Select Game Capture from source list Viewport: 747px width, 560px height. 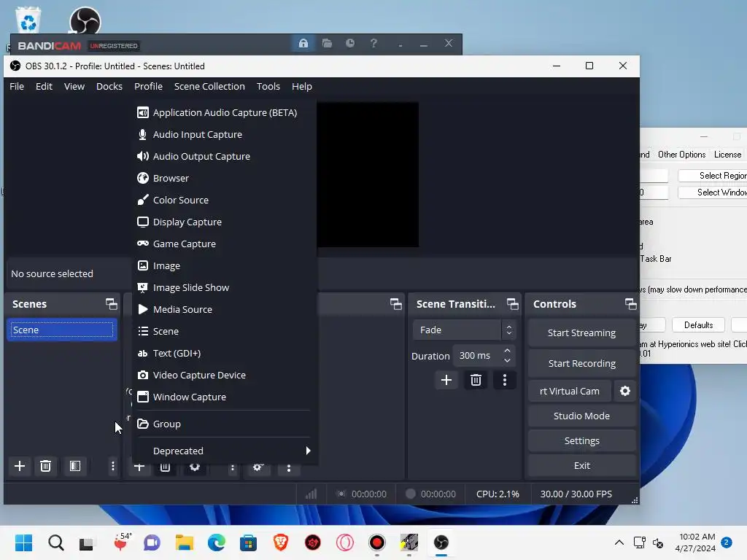click(224, 244)
